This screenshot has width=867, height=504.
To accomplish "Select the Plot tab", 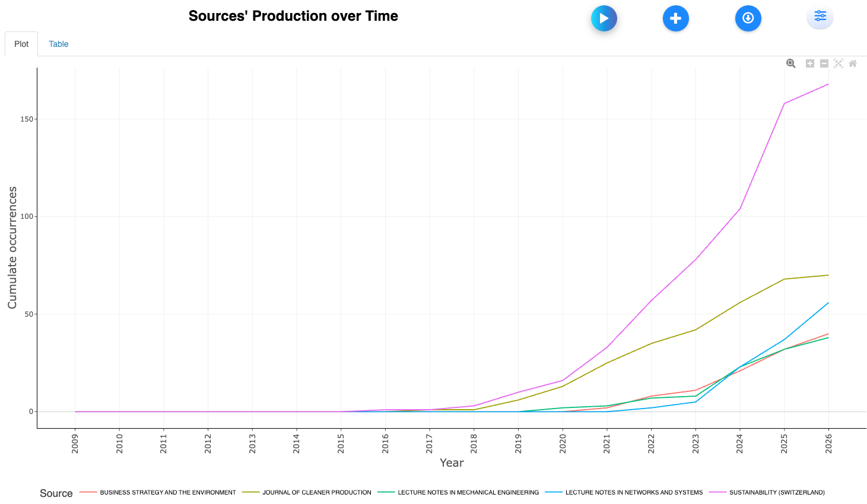I will pyautogui.click(x=21, y=44).
